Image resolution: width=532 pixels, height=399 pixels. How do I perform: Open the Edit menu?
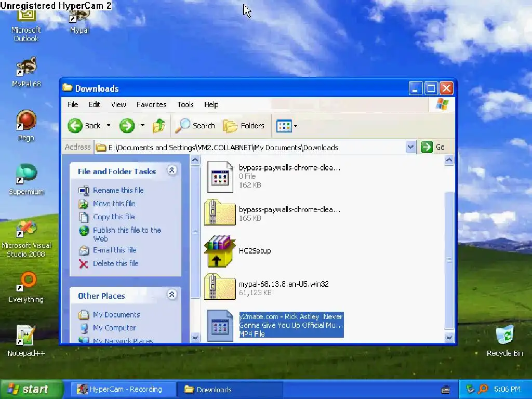tap(95, 104)
